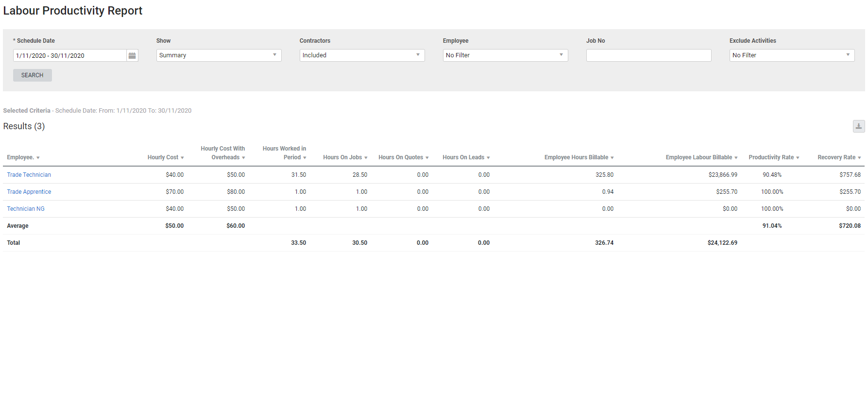Select the 30.50 total hours on jobs
Image resolution: width=868 pixels, height=407 pixels.
(360, 243)
